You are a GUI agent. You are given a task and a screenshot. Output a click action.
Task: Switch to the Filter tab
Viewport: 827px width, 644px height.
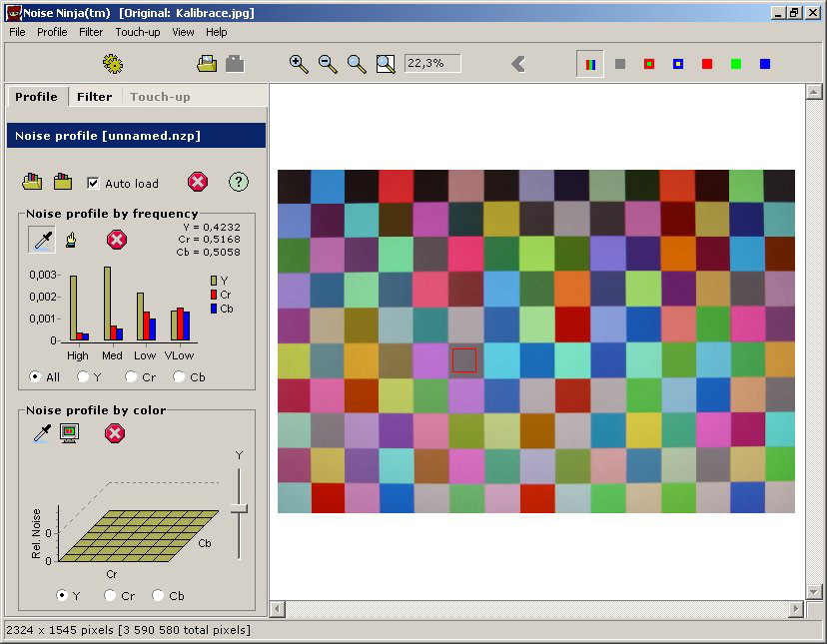tap(94, 97)
